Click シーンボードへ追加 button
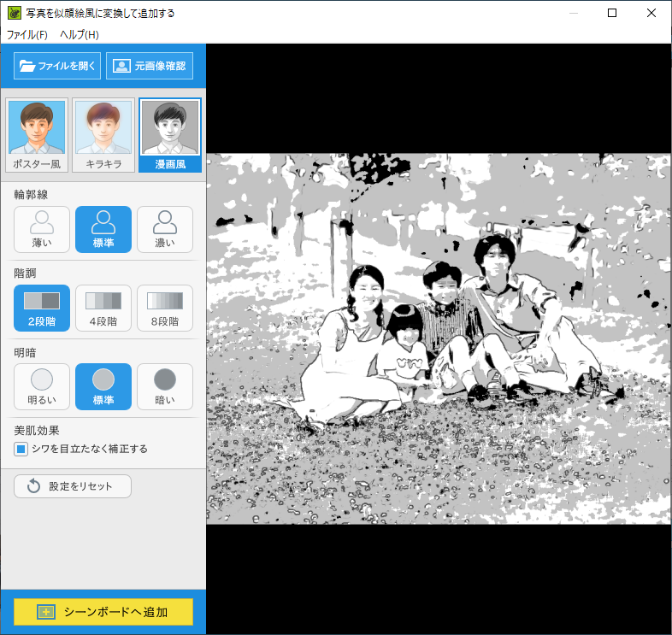Image resolution: width=672 pixels, height=635 pixels. click(x=103, y=612)
